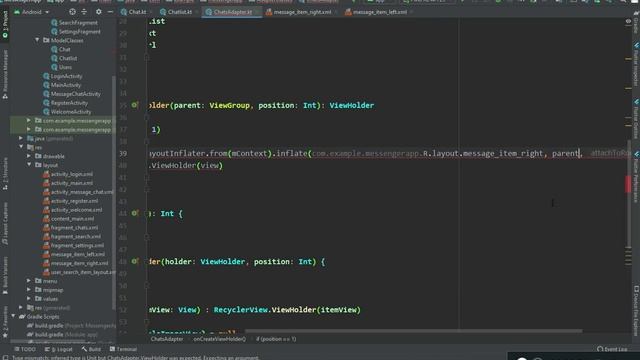Expand the second com.example.messengerapp test package
The image size is (640, 360).
[29, 129]
